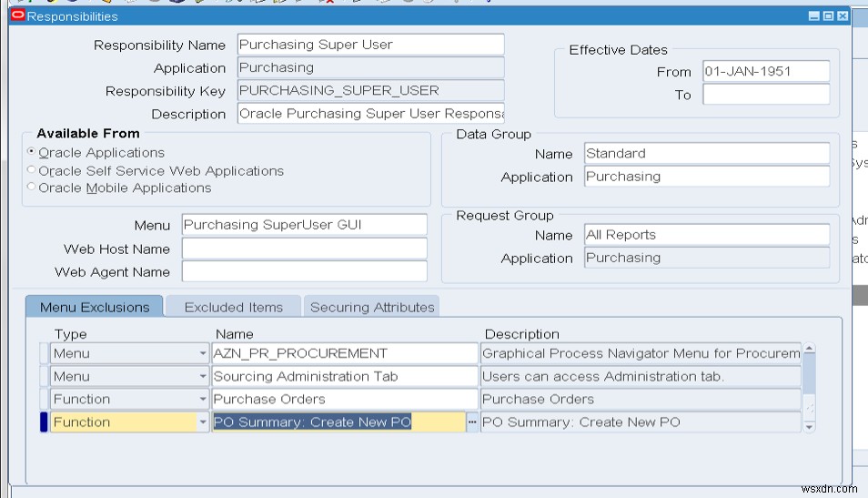The height and width of the screenshot is (498, 868).
Task: Click exclusions list scrollbar up arrow
Action: [x=810, y=349]
